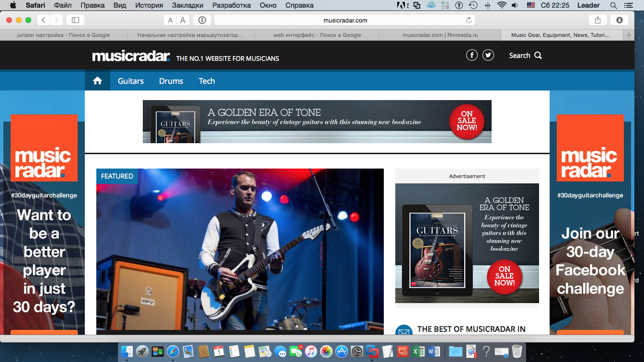Screen dimensions: 644x362
Task: Increase page text size with large A
Action: pyautogui.click(x=183, y=20)
